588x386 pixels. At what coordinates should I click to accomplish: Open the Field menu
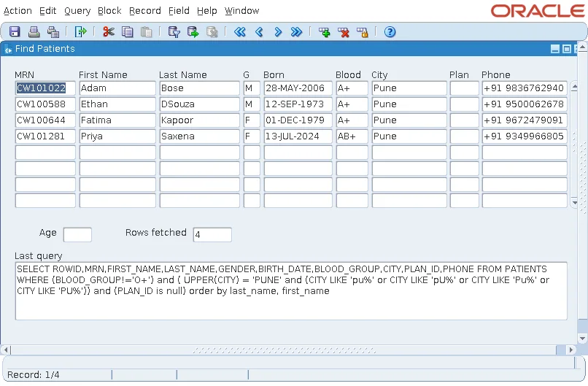click(x=179, y=11)
